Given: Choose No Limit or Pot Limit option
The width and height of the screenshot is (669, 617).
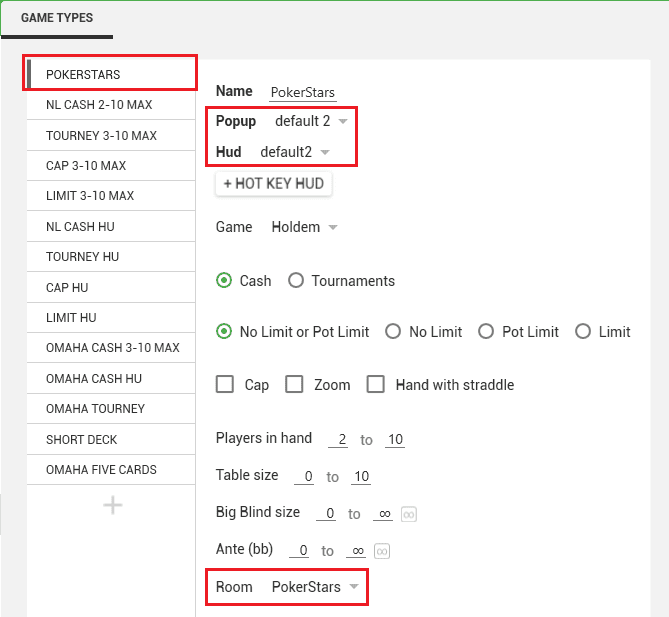Looking at the screenshot, I should click(224, 332).
